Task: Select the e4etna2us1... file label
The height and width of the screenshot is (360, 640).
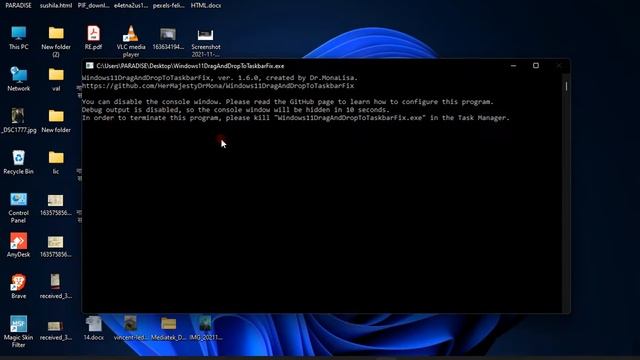Action: [131, 5]
